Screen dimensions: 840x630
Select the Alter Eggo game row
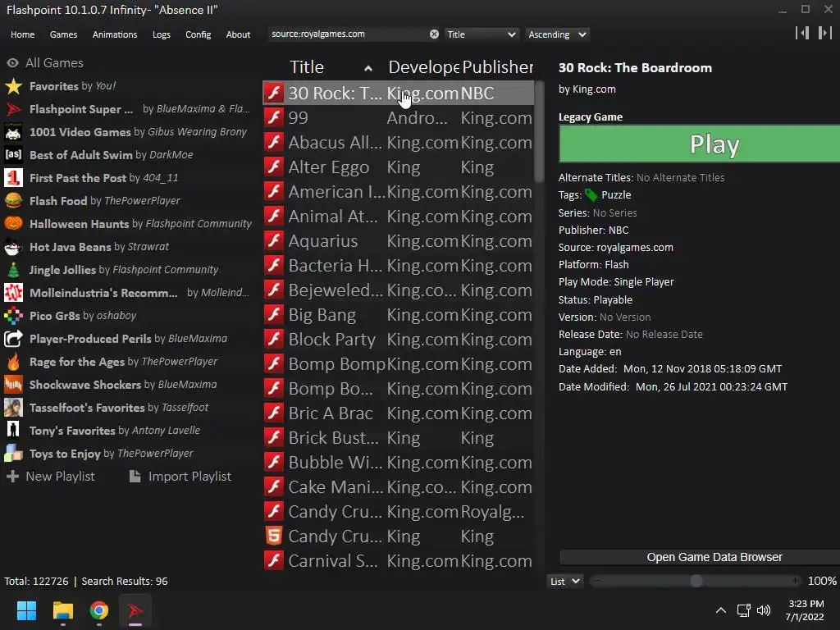pos(398,167)
